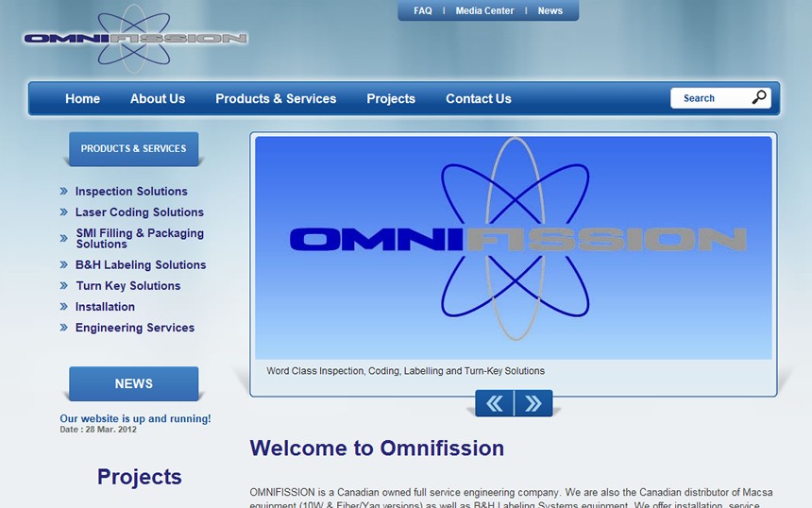
Task: Open B&H Labeling Solutions link
Action: click(141, 264)
